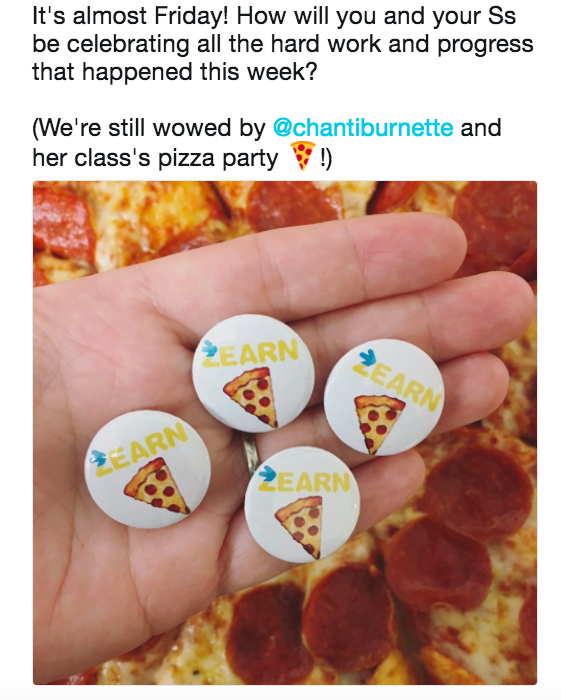
Task: Open the @chantiburnette profile mention
Action: pos(363,128)
